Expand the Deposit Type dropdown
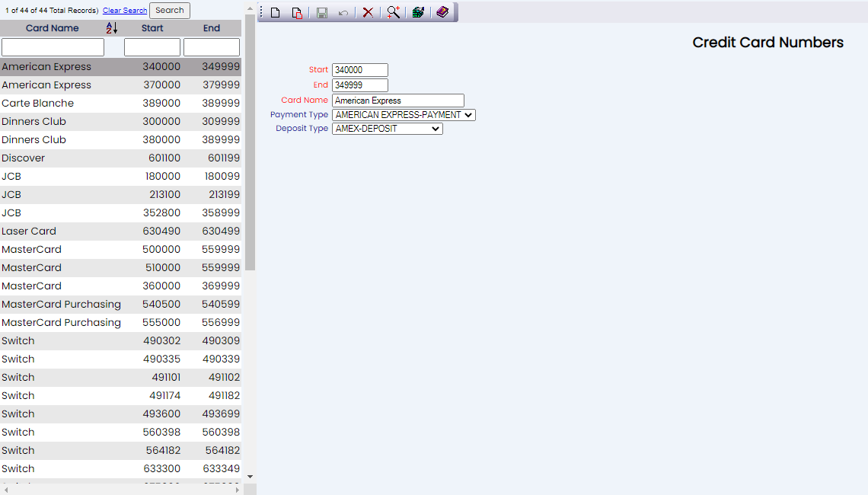Screen dimensions: 868x495 click(x=387, y=129)
